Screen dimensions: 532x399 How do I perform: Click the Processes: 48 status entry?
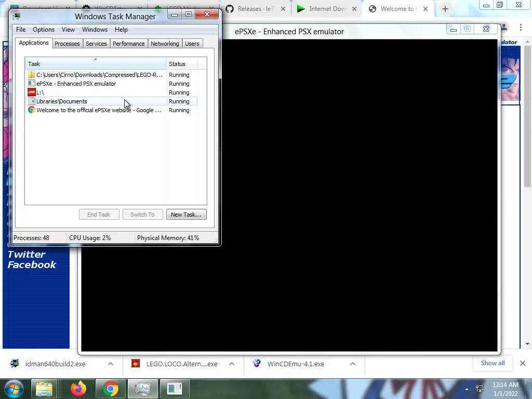[x=31, y=238]
